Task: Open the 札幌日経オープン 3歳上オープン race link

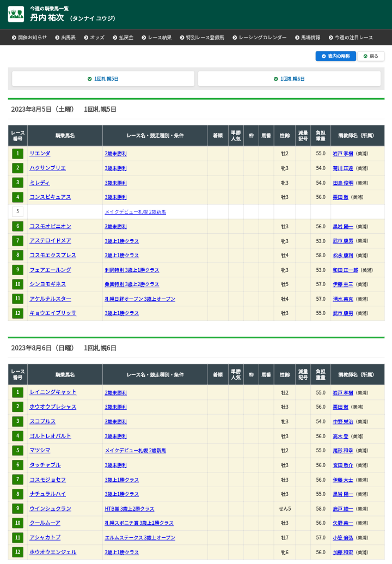Action: coord(140,299)
